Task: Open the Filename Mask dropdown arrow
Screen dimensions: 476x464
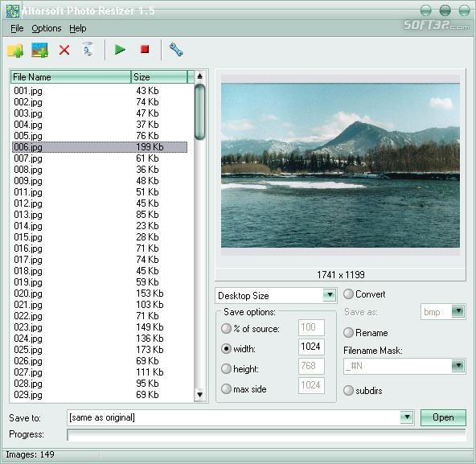Action: [x=458, y=366]
